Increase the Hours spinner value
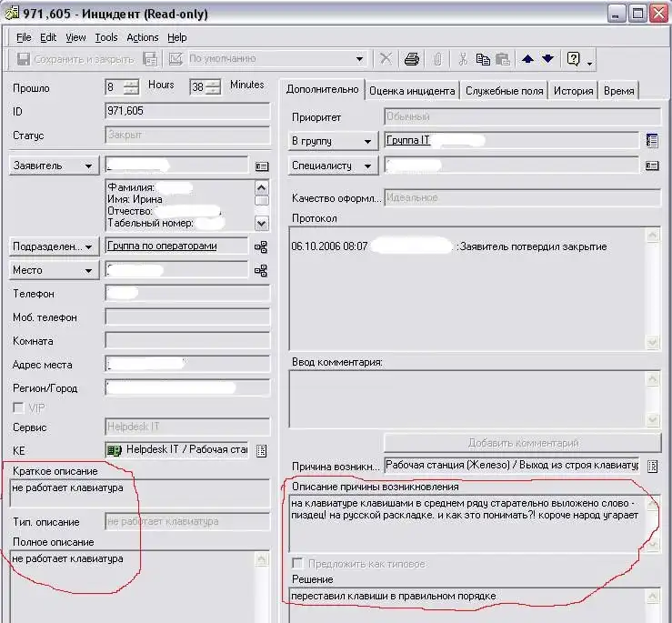The image size is (672, 623). click(x=132, y=84)
